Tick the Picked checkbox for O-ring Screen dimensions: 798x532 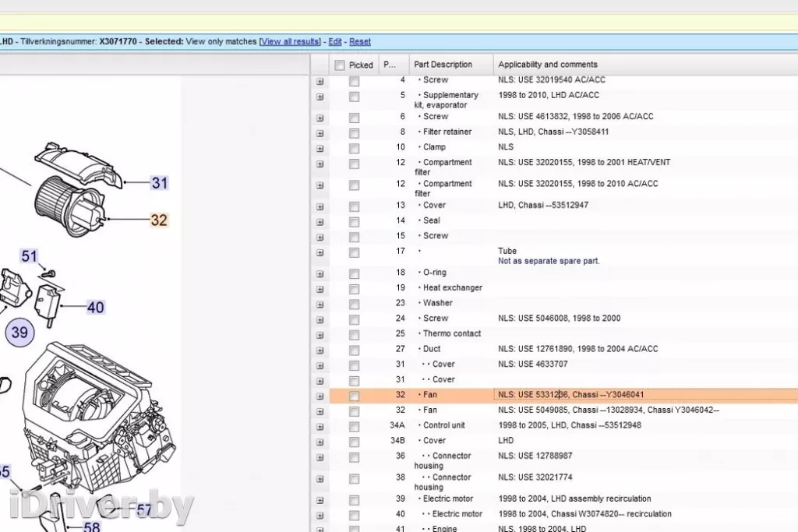pyautogui.click(x=355, y=273)
